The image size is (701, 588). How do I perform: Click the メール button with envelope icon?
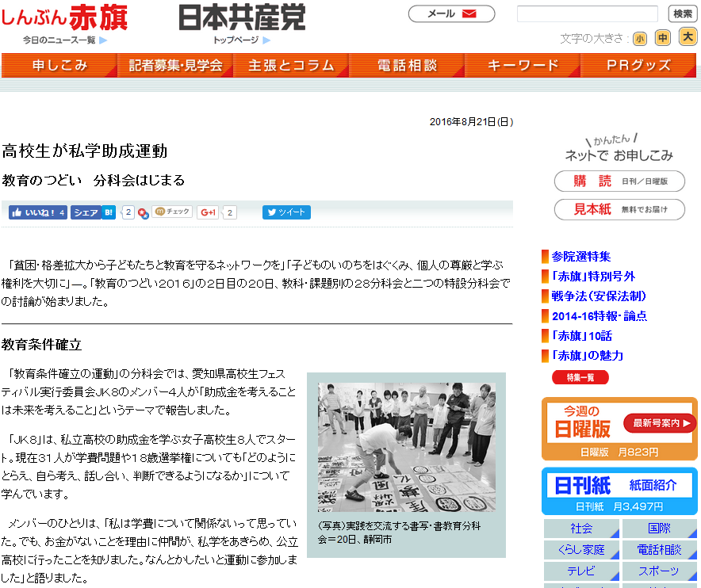(x=451, y=13)
